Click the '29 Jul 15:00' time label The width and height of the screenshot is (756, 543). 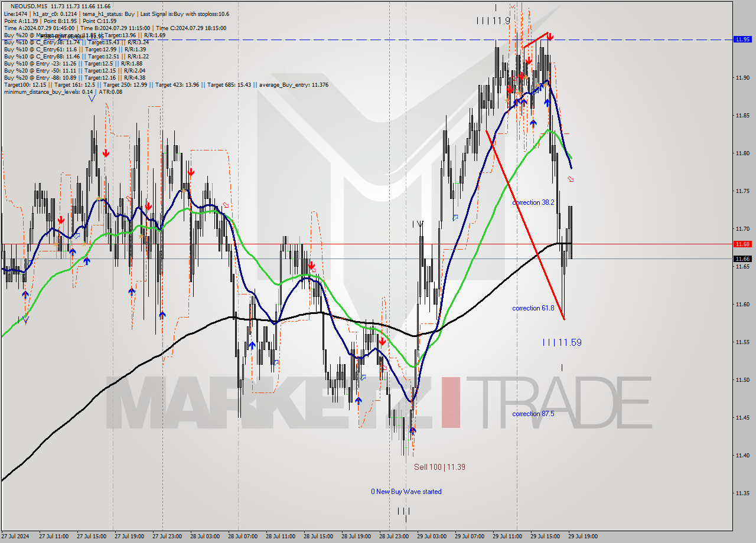tap(546, 537)
